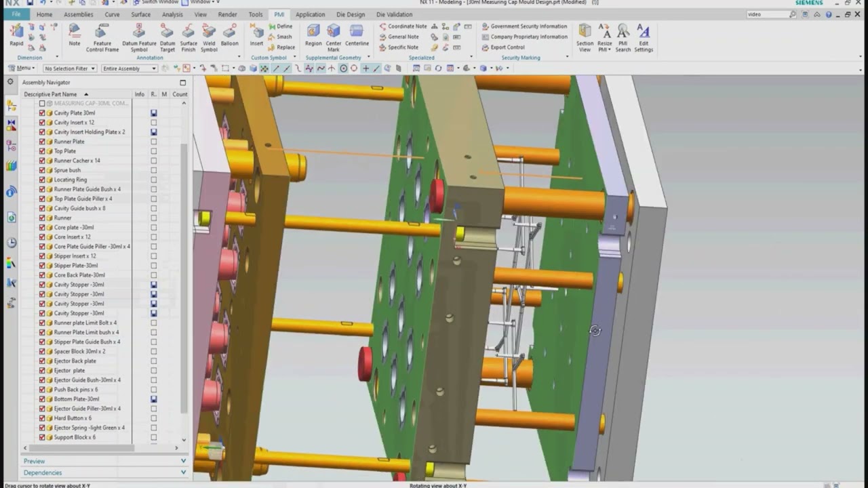Click the Count column header
The image size is (868, 488).
(180, 94)
